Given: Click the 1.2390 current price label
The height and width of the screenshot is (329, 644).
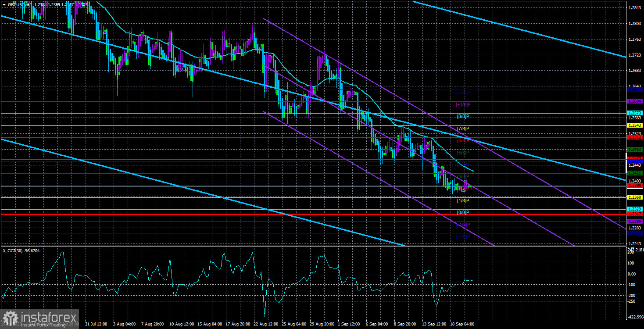Looking at the screenshot, I should 635,186.
